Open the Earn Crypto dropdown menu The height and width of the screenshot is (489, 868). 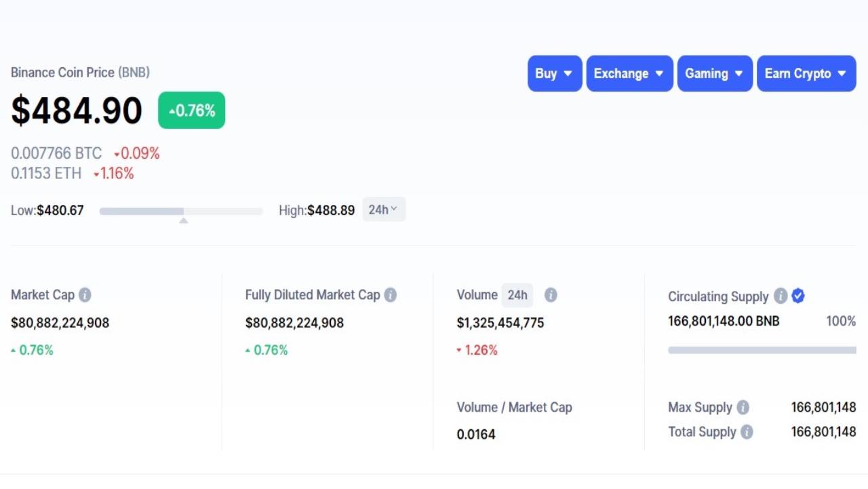tap(806, 73)
